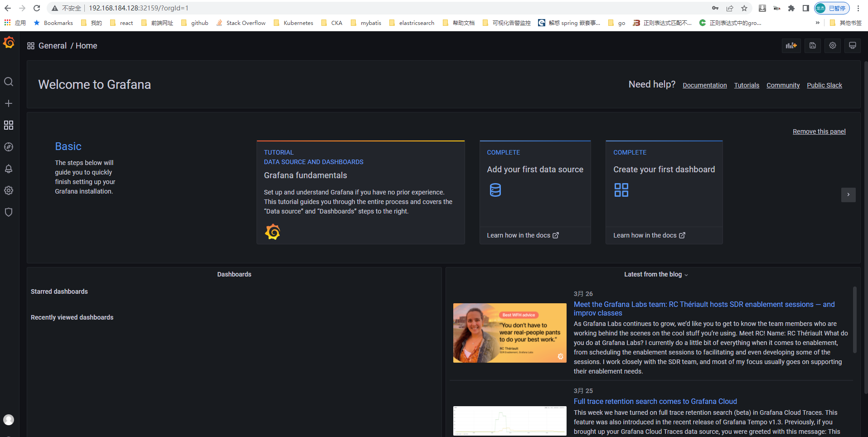This screenshot has height=437, width=868.
Task: Click the grid icon in first dashboard card
Action: 621,190
